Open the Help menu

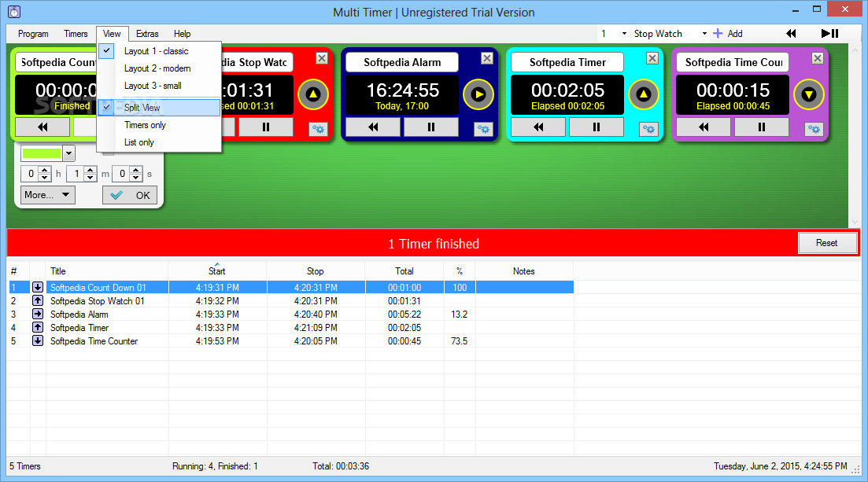click(x=182, y=34)
